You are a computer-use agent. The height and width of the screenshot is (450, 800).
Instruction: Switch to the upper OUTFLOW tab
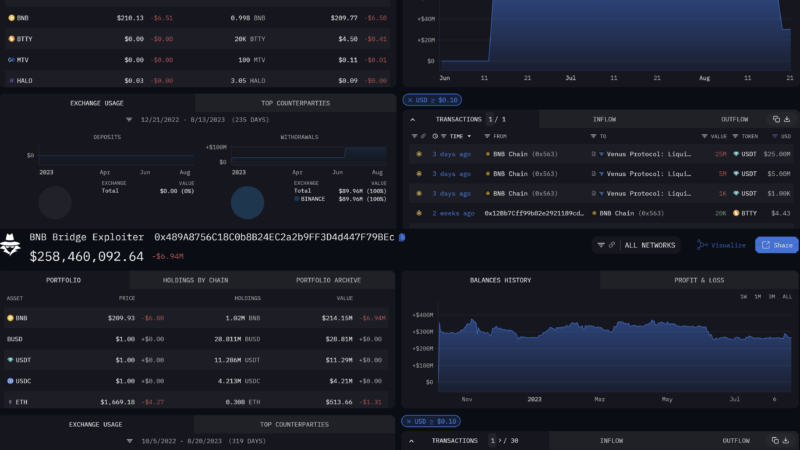pos(734,119)
